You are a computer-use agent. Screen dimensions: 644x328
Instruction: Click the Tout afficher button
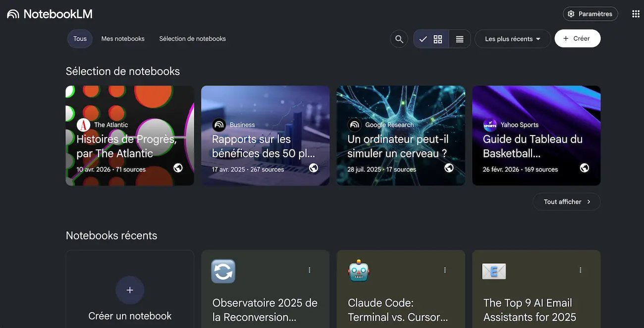(567, 202)
